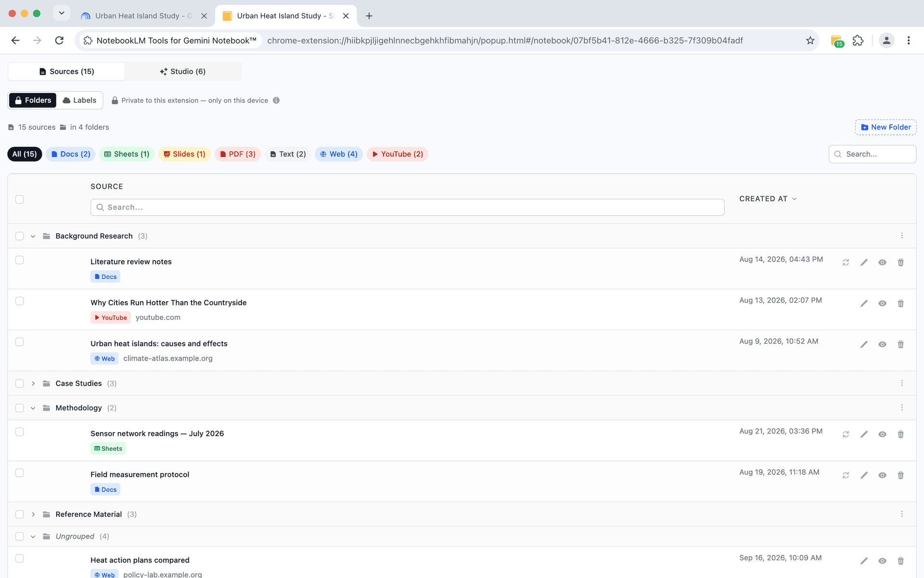This screenshot has height=578, width=924.
Task: Collapse the Methodology folder
Action: pos(33,408)
